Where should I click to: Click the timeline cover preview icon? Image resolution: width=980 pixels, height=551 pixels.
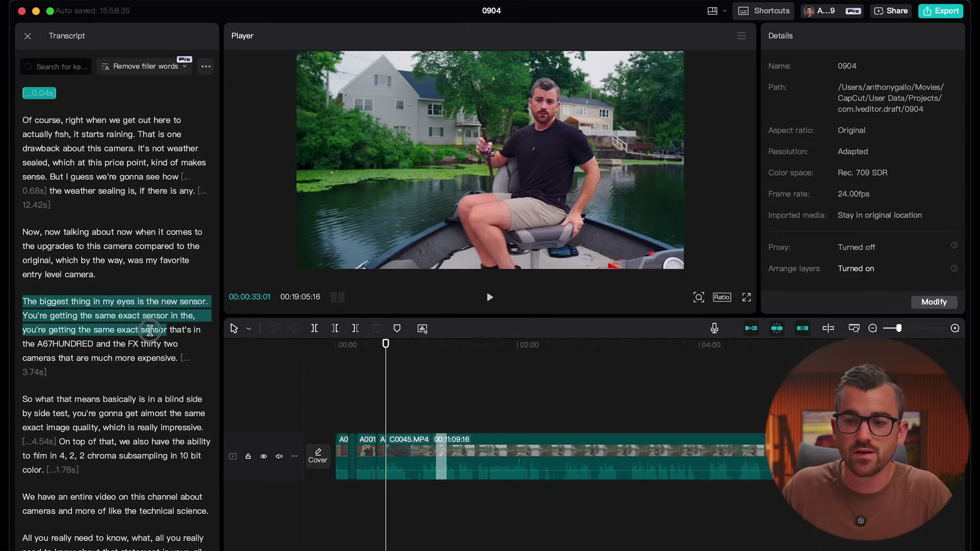854,328
